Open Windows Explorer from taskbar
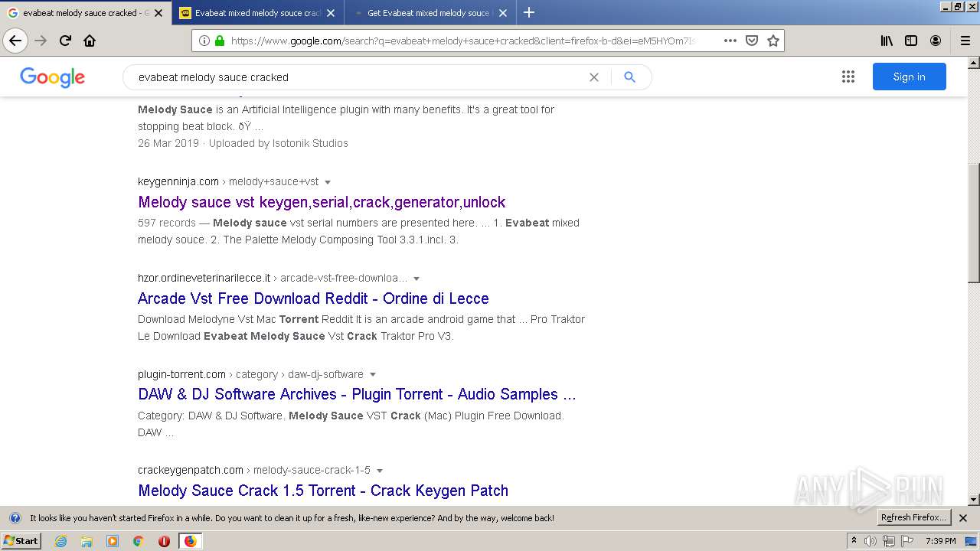This screenshot has width=980, height=551. (87, 541)
